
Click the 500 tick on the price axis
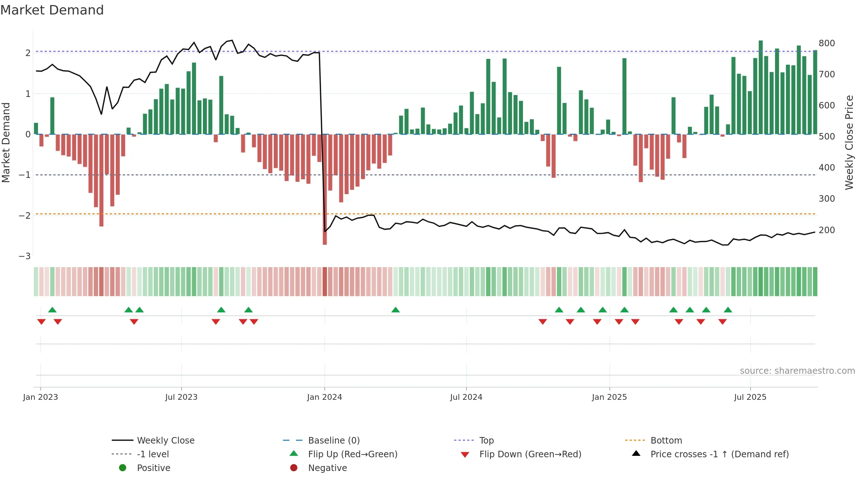point(827,137)
